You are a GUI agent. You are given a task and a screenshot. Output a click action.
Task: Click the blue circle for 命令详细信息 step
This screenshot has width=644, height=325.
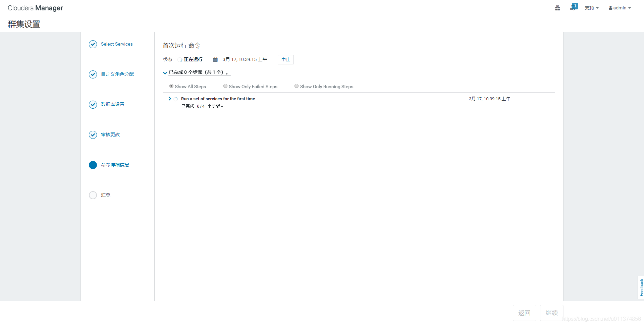click(x=93, y=165)
